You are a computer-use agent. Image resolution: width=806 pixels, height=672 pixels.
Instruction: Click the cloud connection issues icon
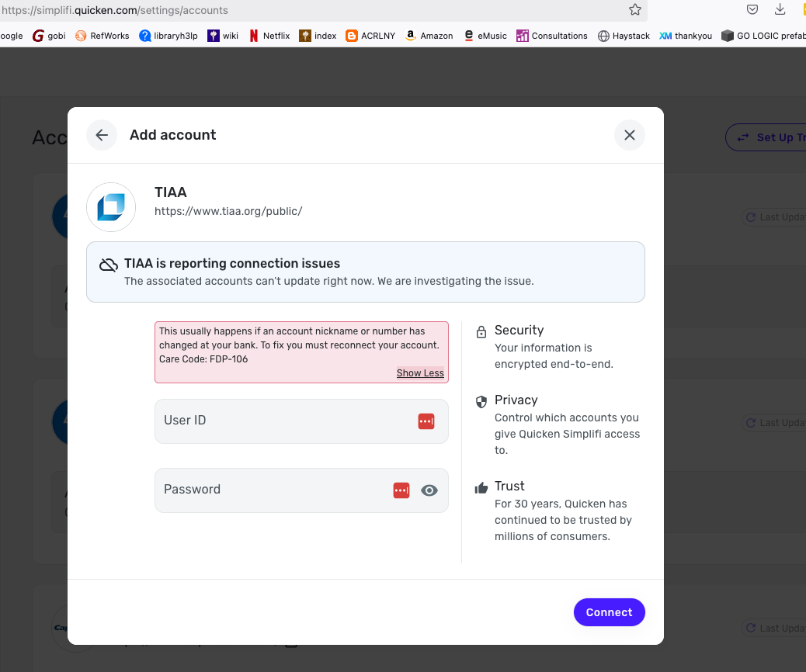[x=109, y=264]
